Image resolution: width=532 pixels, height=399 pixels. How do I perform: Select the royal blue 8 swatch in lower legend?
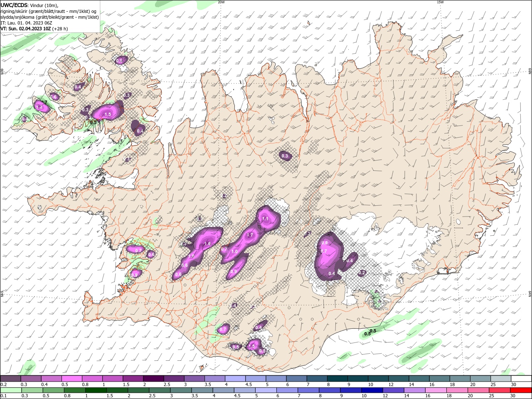[329, 390]
